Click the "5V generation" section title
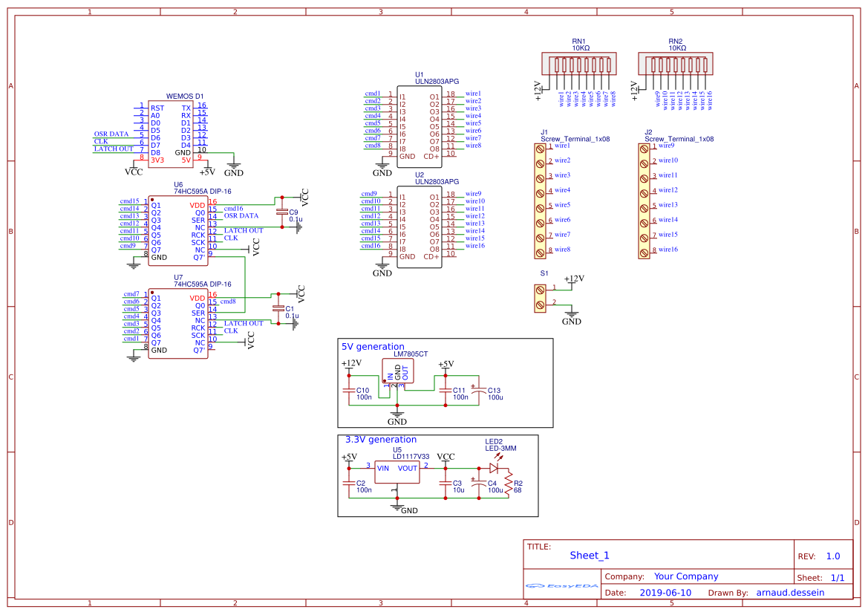868x615 pixels. click(x=373, y=347)
